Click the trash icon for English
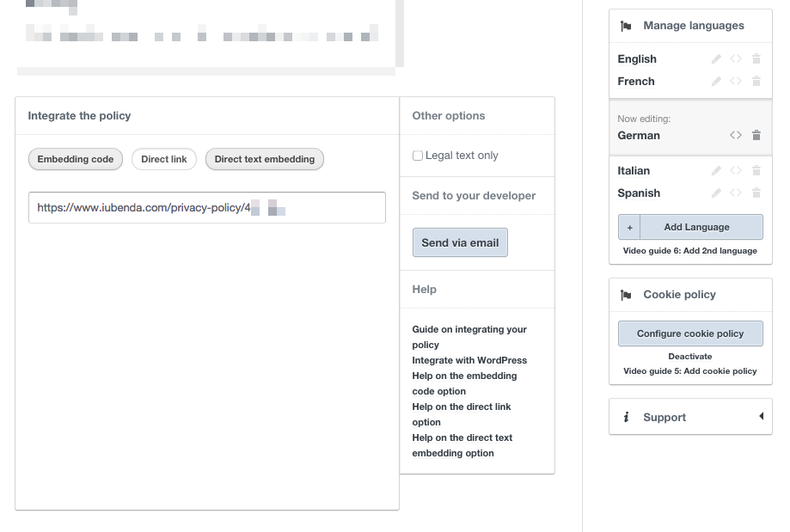Screen dimensions: 790x532 (756, 59)
